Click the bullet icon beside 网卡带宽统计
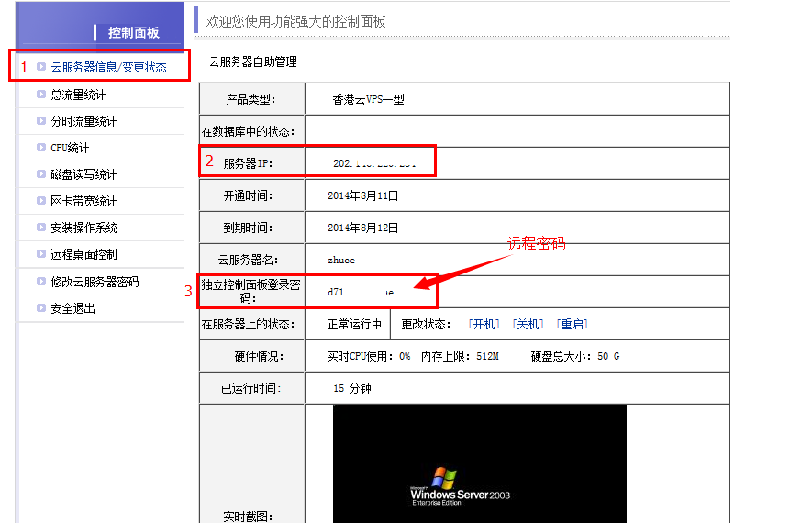Image resolution: width=812 pixels, height=523 pixels. [x=40, y=201]
